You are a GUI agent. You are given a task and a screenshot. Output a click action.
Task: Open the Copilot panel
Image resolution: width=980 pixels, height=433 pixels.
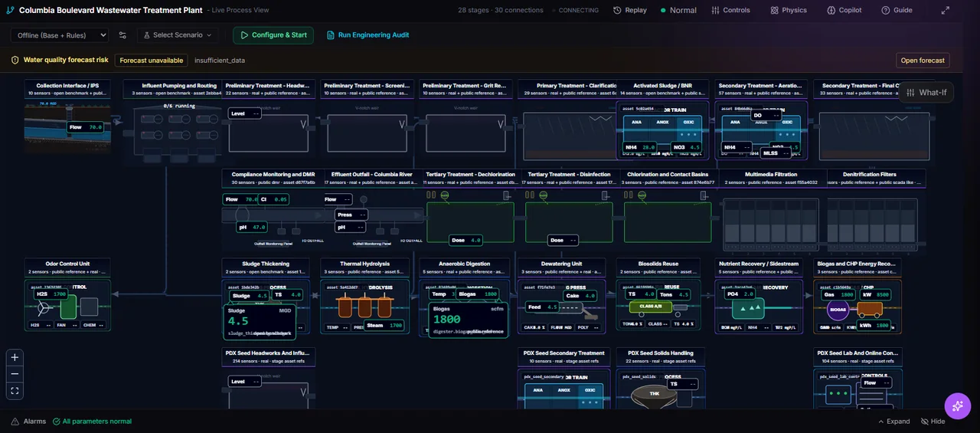844,10
